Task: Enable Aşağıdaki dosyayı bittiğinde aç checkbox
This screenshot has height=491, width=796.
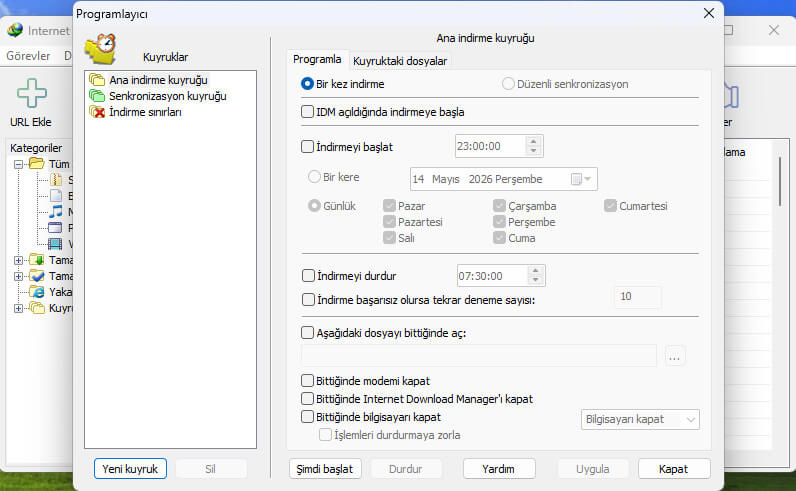Action: (307, 333)
